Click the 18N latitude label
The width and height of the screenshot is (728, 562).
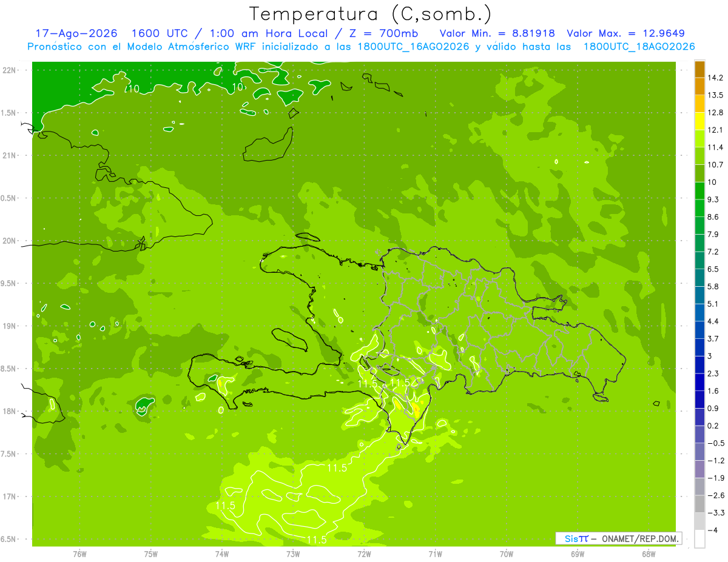(x=10, y=411)
